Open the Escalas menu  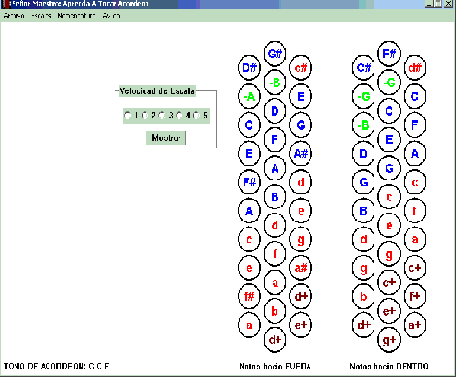[x=41, y=16]
